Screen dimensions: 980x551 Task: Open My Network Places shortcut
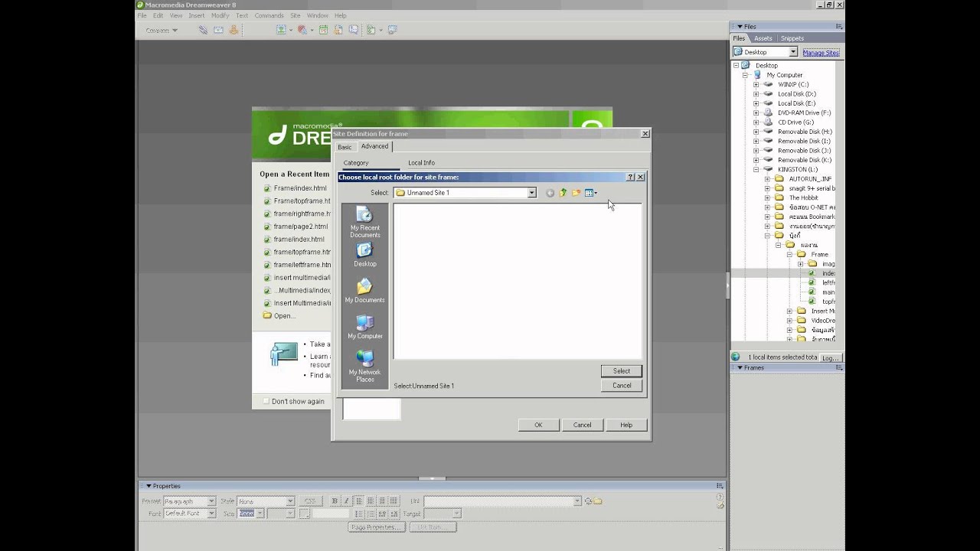[x=364, y=366]
